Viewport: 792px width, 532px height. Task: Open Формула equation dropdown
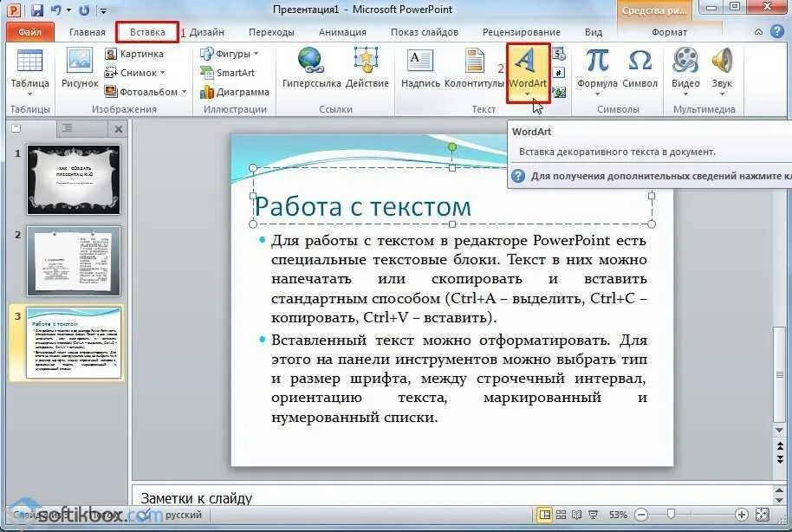[x=597, y=94]
